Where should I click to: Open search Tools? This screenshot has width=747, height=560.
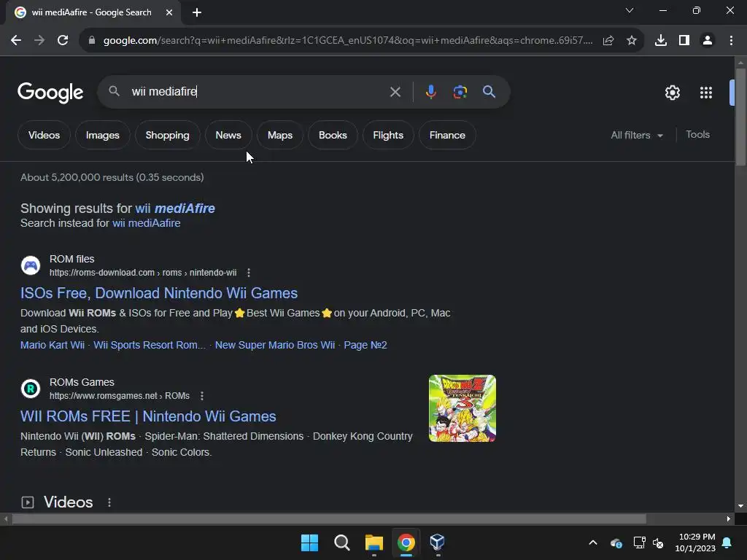[x=697, y=135]
